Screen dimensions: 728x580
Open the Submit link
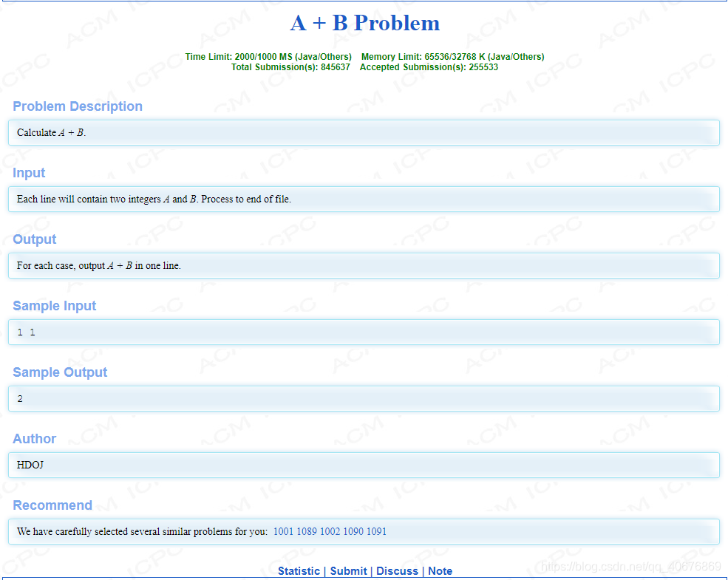(x=348, y=570)
